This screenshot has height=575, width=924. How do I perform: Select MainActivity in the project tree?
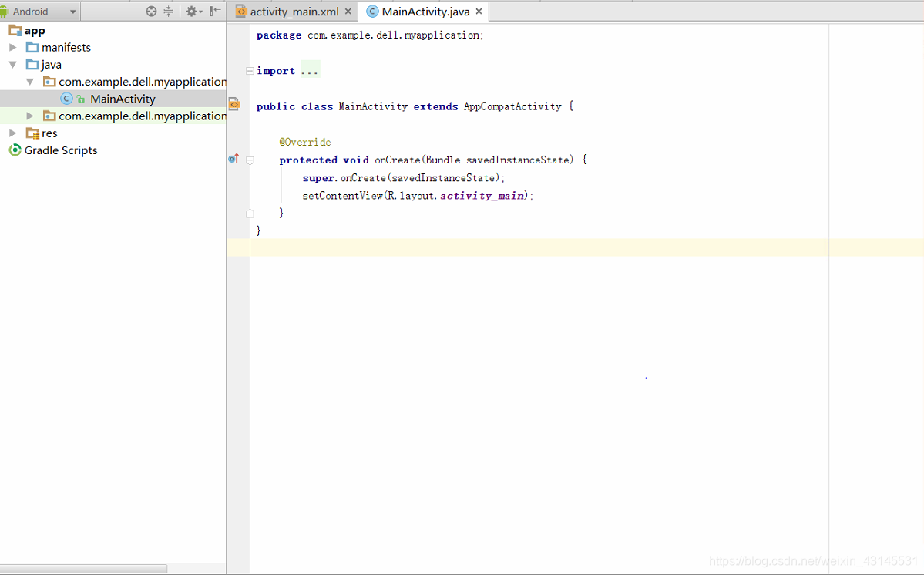click(x=123, y=99)
